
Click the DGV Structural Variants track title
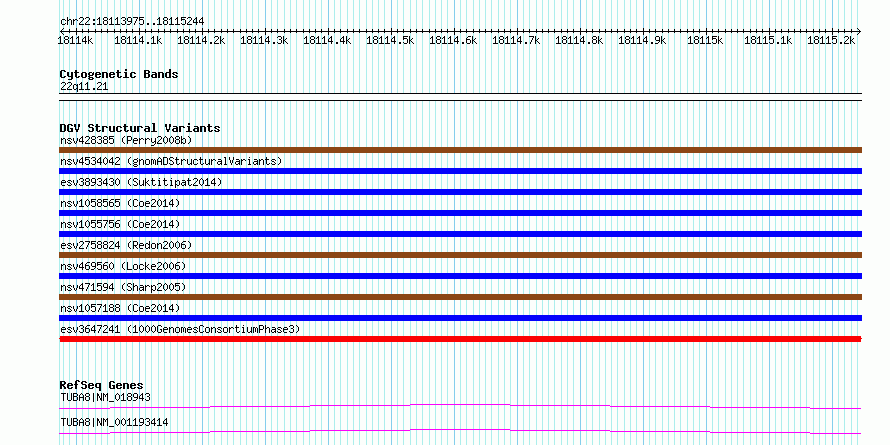140,128
